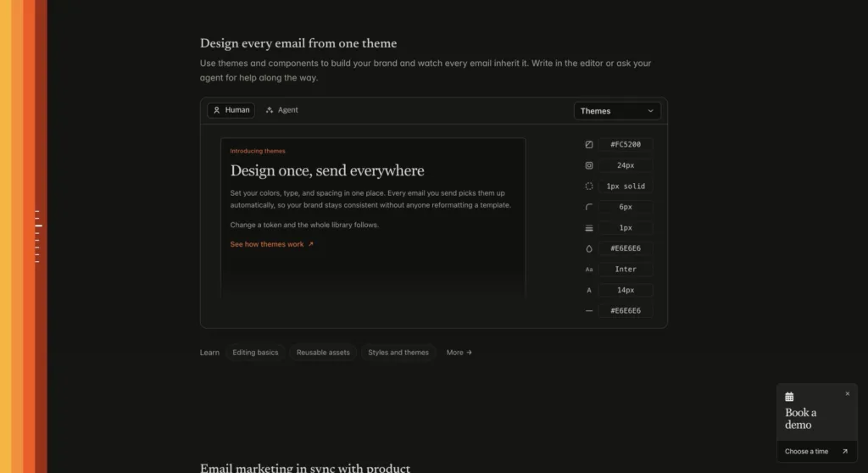The height and width of the screenshot is (473, 868).
Task: Expand Themes using the chevron arrow
Action: (x=650, y=111)
